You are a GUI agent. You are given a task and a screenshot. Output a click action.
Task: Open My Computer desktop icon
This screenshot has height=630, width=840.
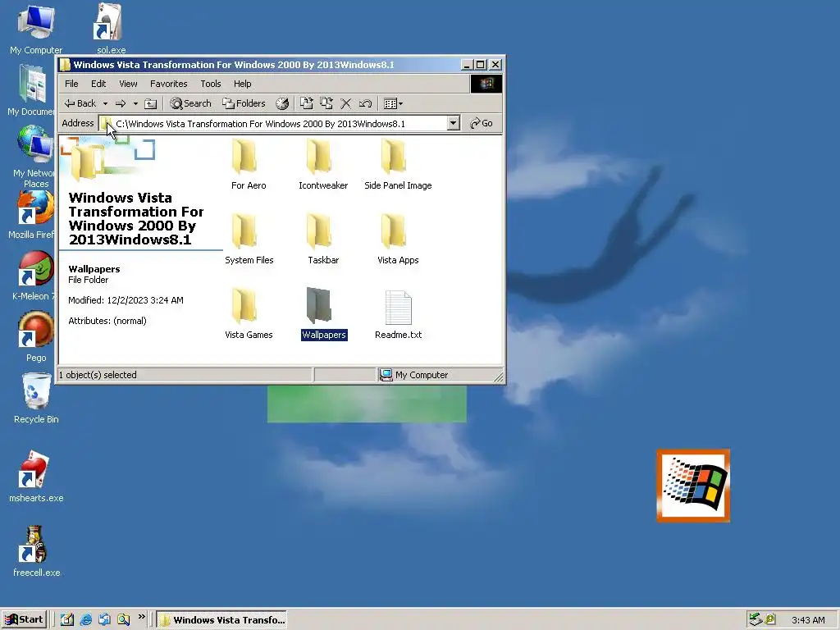point(36,30)
